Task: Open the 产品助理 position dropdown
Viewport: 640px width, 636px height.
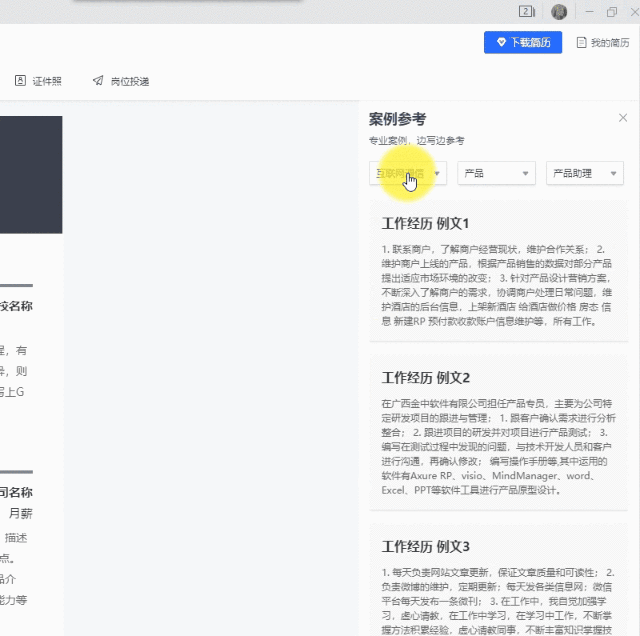Action: tap(585, 173)
